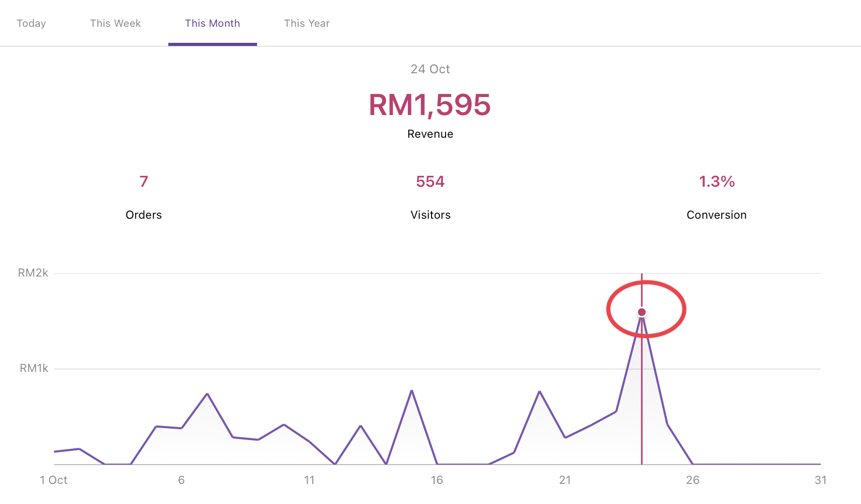
Task: Click the RM1,595 revenue figure
Action: 429,105
